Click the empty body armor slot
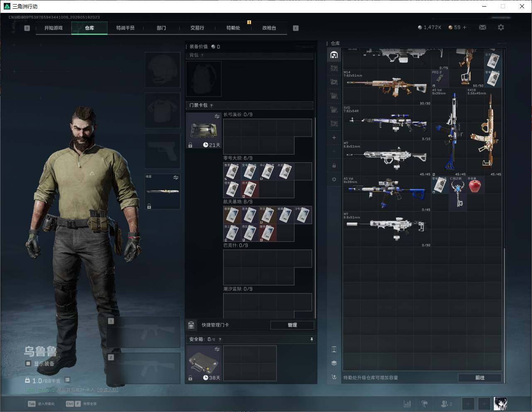Screen dimensions: 532x412 tap(162, 110)
